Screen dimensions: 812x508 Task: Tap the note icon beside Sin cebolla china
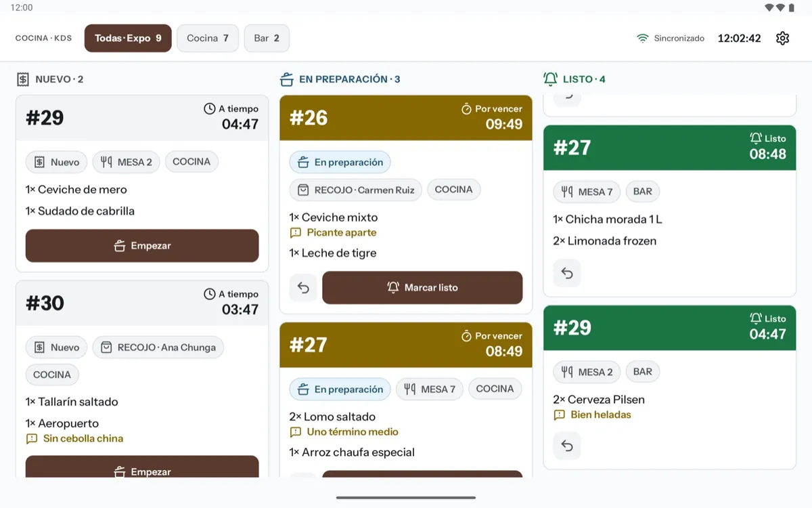(32, 439)
